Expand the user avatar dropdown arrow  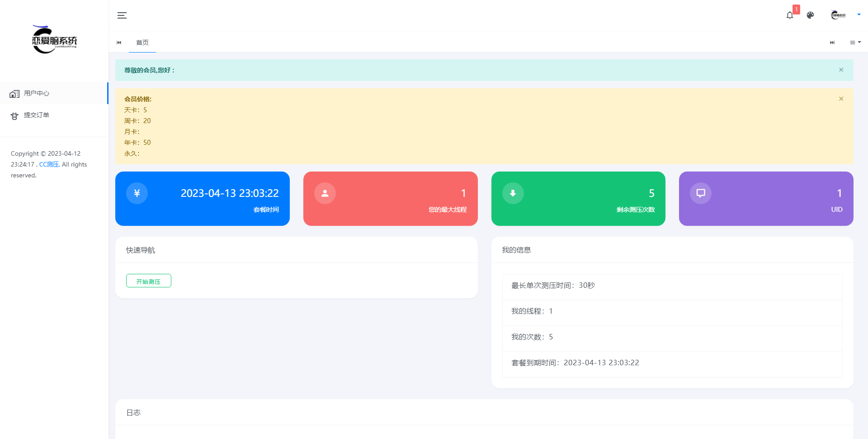859,14
